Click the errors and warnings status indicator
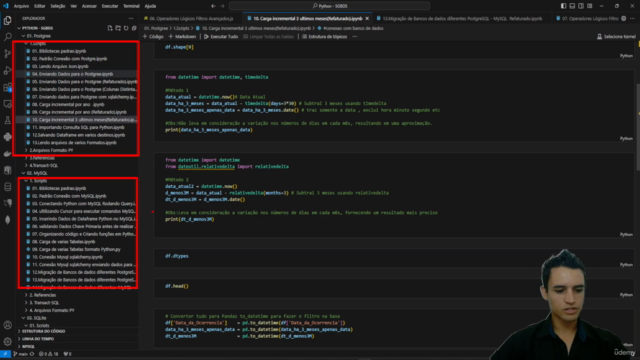 click(49, 354)
